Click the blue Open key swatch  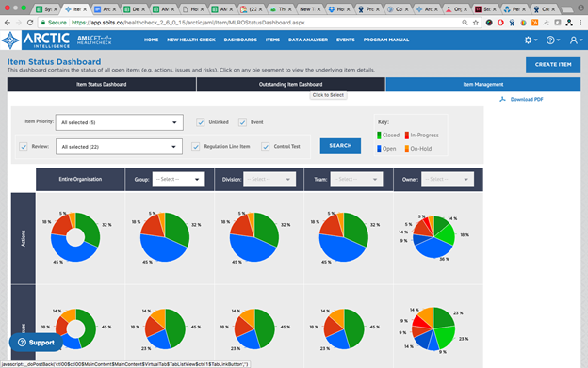point(379,149)
